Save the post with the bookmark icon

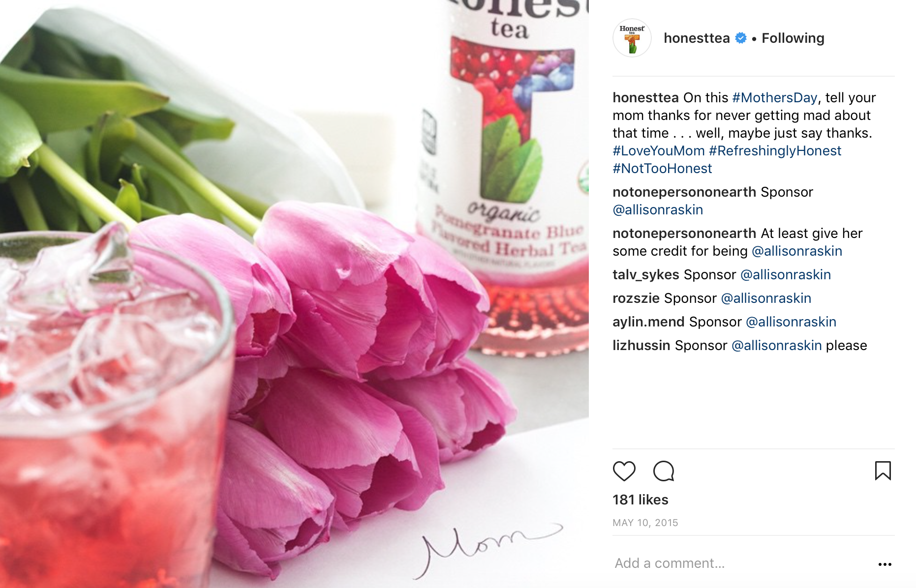point(883,470)
